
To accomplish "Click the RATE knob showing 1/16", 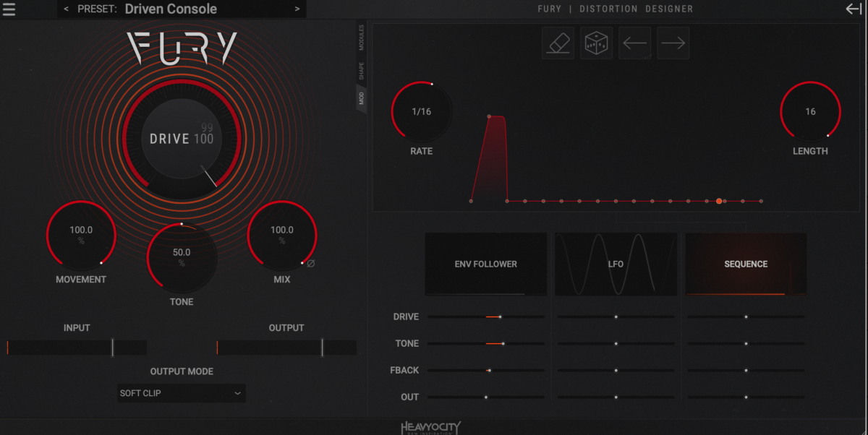I will 421,112.
